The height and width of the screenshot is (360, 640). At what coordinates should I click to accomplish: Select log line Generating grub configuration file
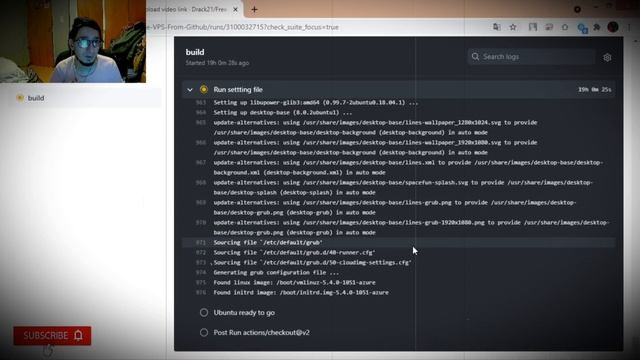point(276,273)
